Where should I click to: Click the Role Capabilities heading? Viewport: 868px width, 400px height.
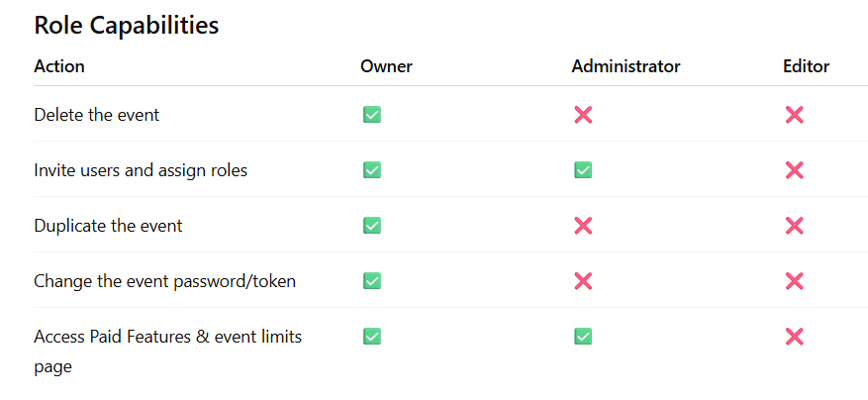(x=127, y=26)
